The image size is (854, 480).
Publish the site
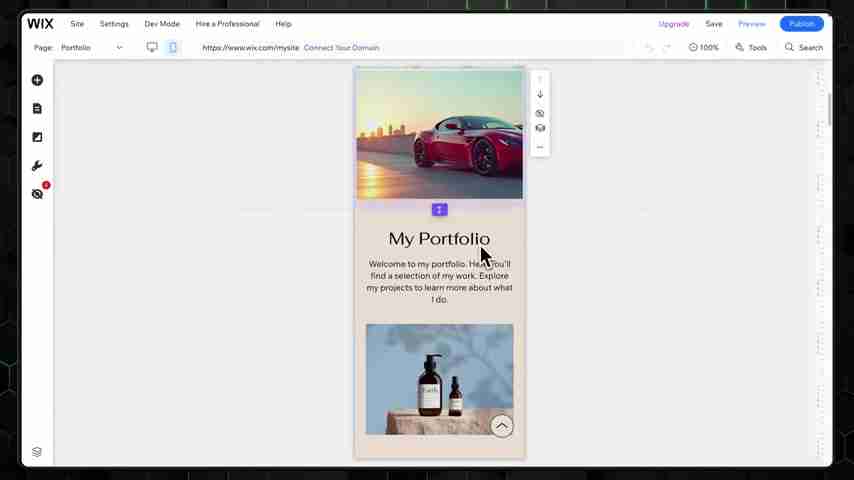coord(801,24)
